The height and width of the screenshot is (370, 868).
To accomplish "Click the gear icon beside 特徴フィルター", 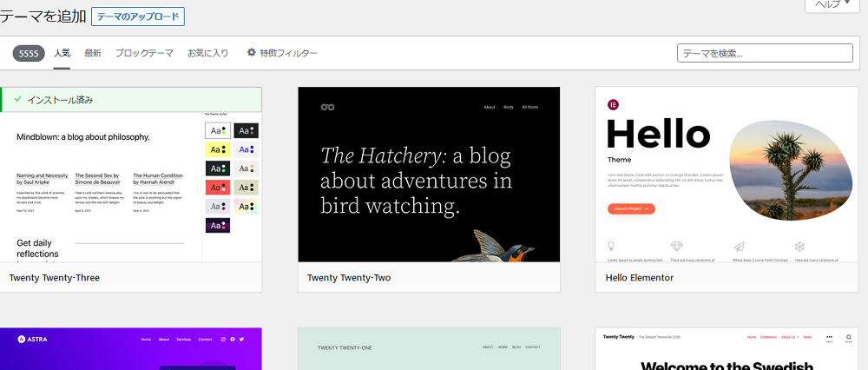I will click(252, 53).
